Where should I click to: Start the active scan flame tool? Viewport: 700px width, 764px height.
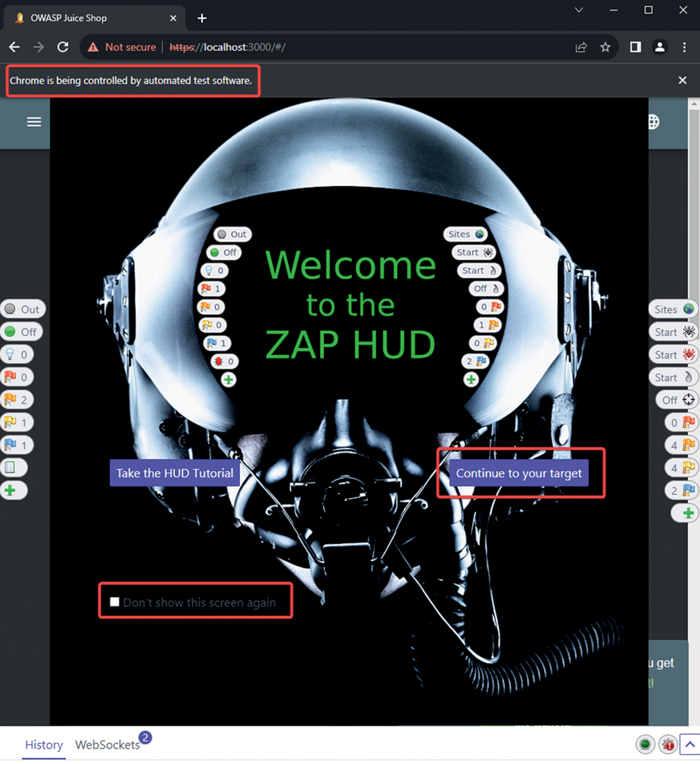[673, 377]
